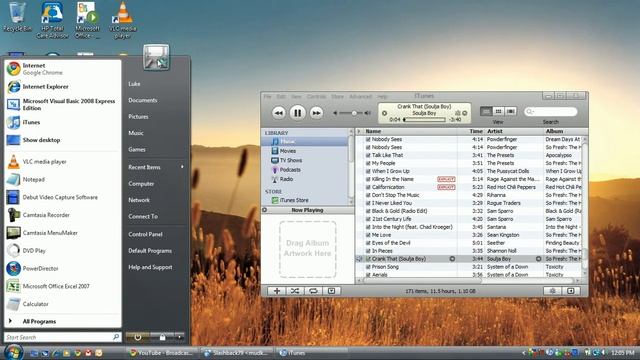The height and width of the screenshot is (360, 640).
Task: Click the power button in Start menu
Action: coord(138,337)
